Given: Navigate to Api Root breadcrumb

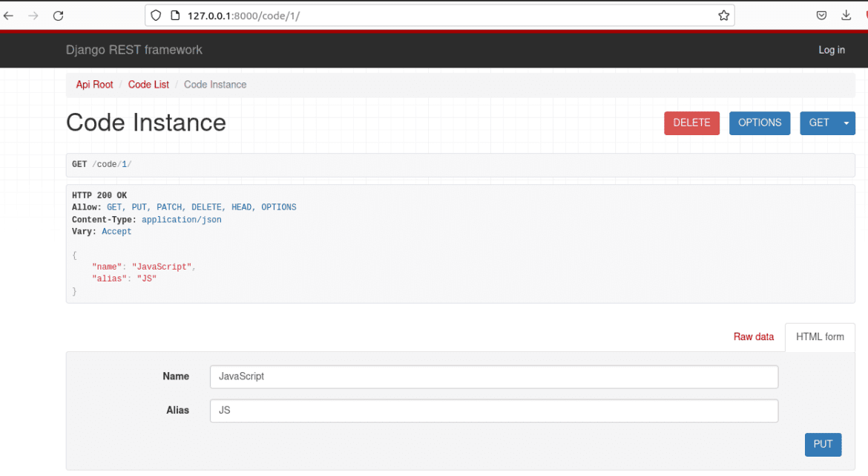Looking at the screenshot, I should tap(94, 84).
